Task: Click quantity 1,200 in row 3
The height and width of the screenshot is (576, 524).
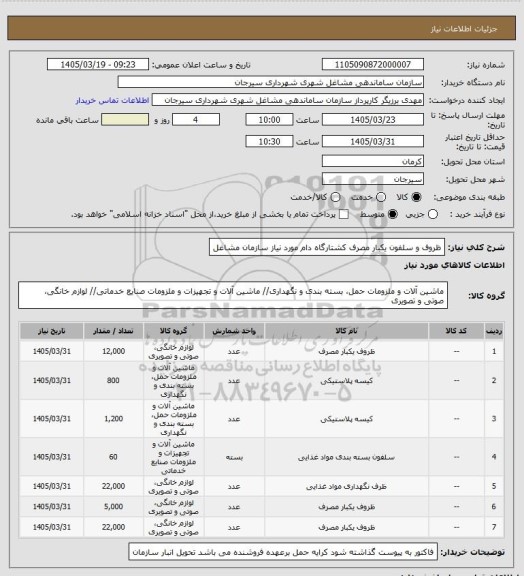Action: click(x=114, y=419)
